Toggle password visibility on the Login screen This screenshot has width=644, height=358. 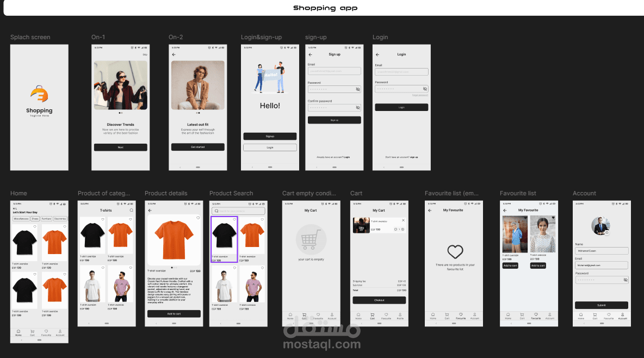(x=425, y=89)
